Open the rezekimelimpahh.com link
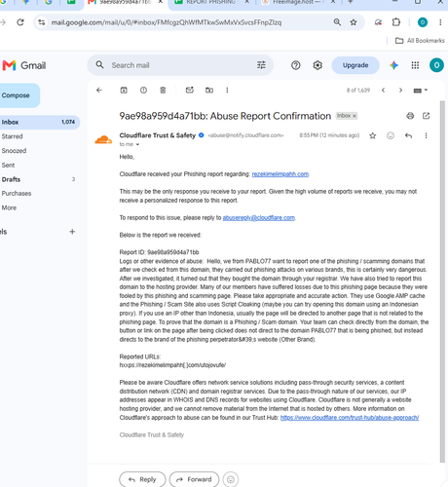 (280, 174)
